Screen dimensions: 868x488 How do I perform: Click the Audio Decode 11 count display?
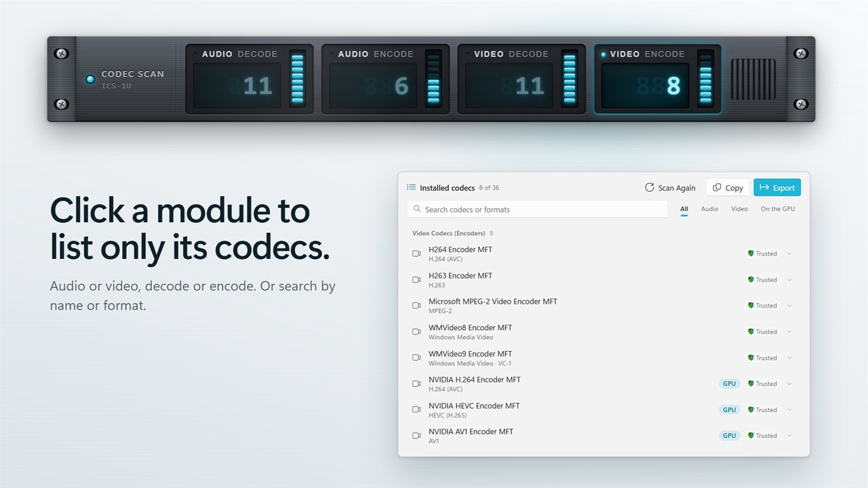(237, 86)
